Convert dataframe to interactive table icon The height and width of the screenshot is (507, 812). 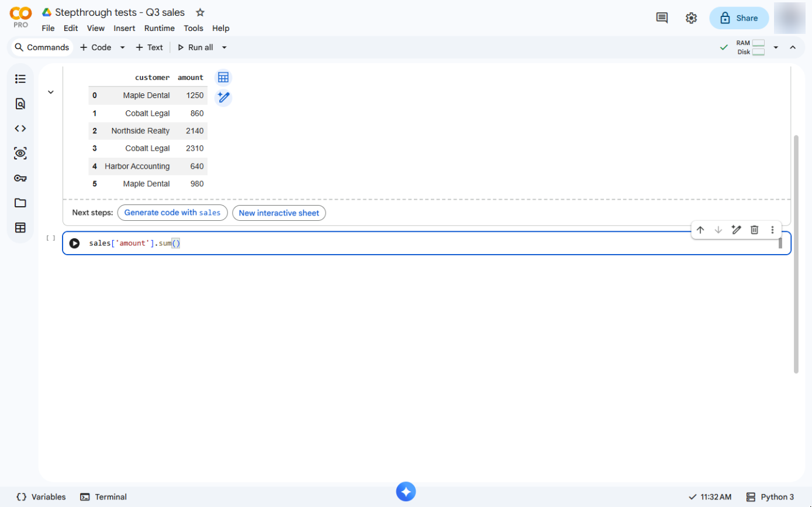pos(223,78)
